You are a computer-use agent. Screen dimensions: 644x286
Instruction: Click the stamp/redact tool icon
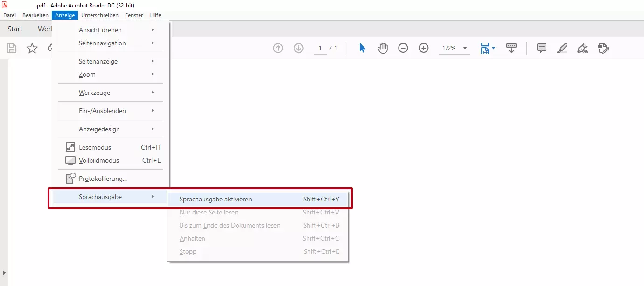(x=603, y=48)
